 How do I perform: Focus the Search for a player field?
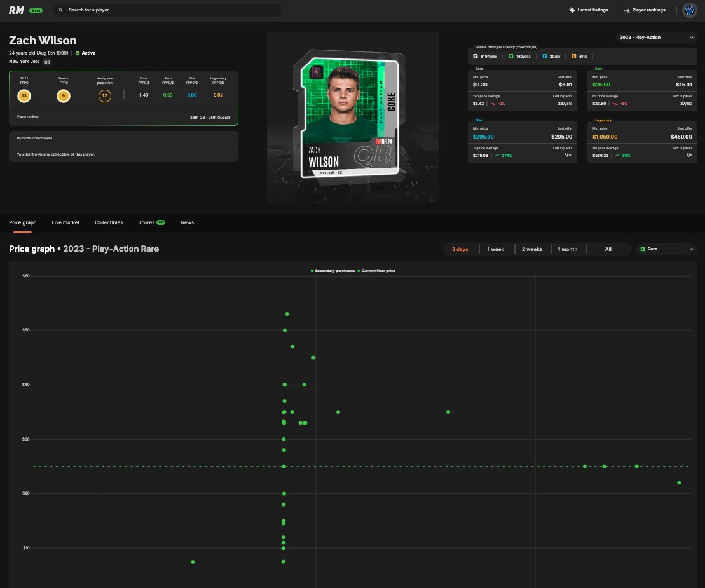167,10
